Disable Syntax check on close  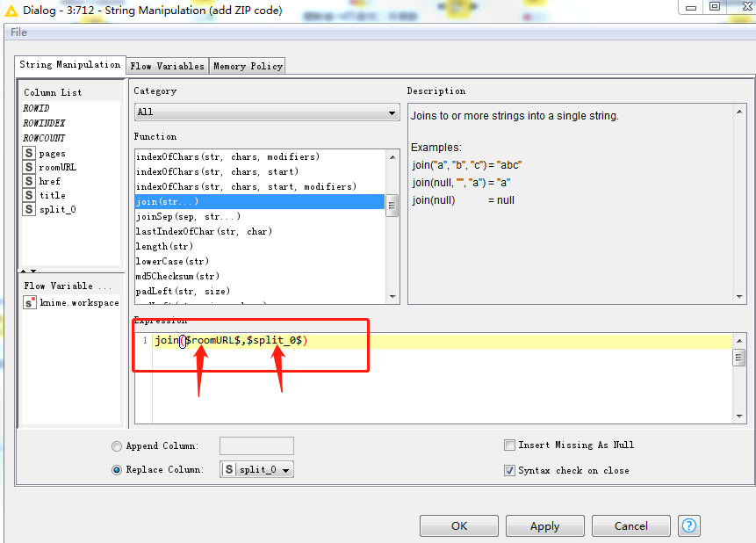(509, 470)
